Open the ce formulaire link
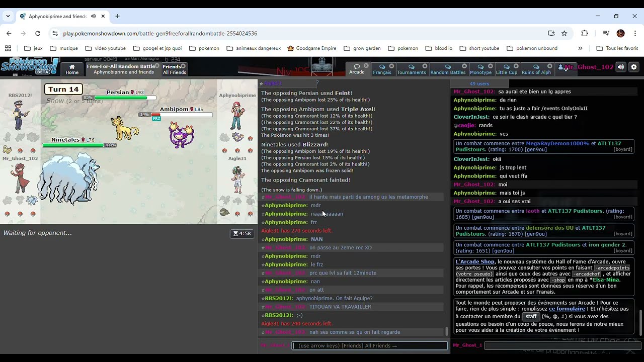The height and width of the screenshot is (362, 644). click(567, 309)
